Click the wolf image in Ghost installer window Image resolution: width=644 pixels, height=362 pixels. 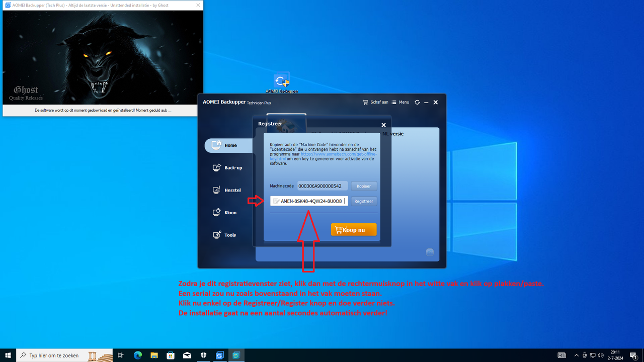coord(103,57)
